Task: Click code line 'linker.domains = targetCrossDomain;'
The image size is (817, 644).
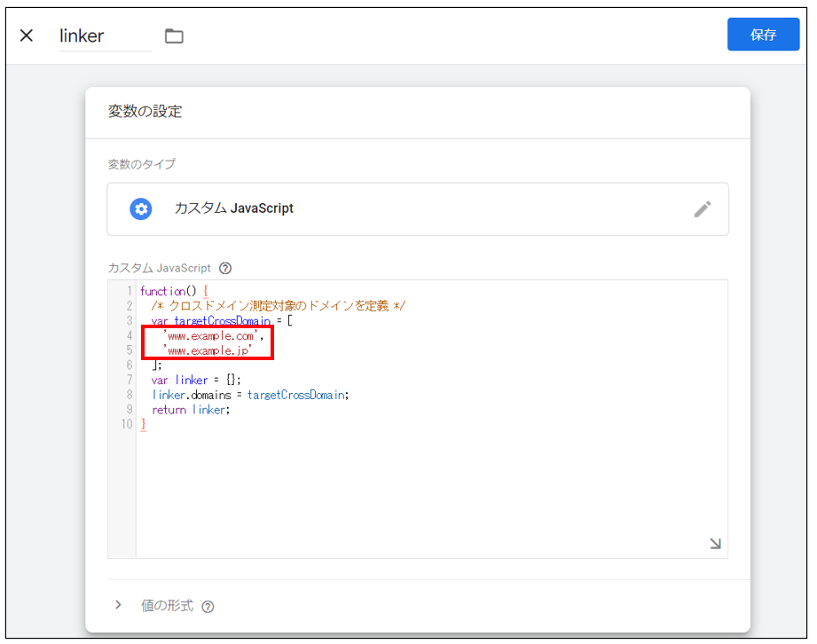Action: (x=250, y=395)
